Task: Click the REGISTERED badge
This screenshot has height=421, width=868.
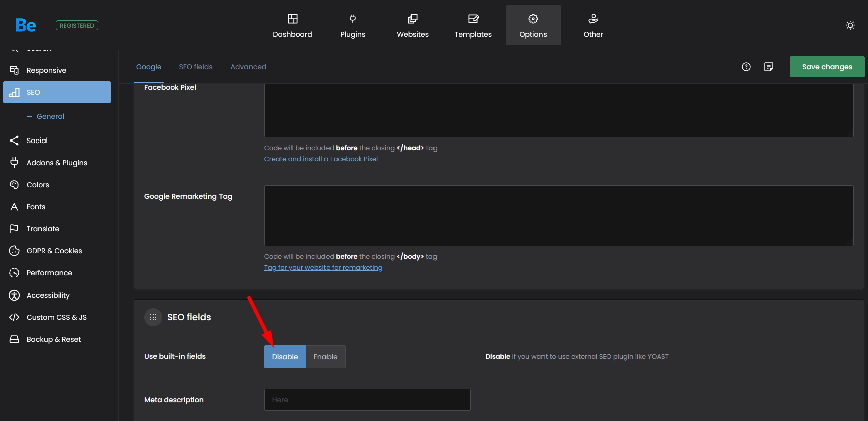Action: (77, 25)
